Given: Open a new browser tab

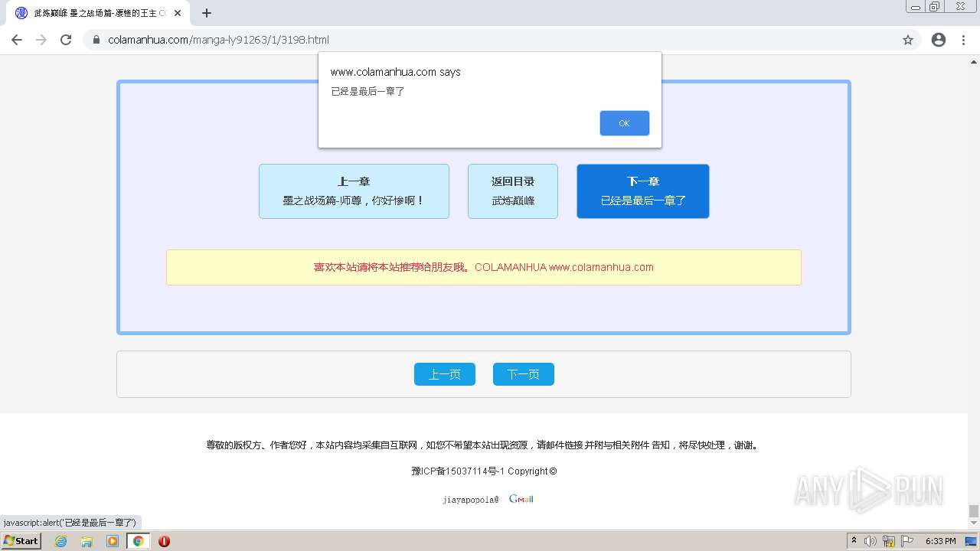Looking at the screenshot, I should pyautogui.click(x=207, y=13).
